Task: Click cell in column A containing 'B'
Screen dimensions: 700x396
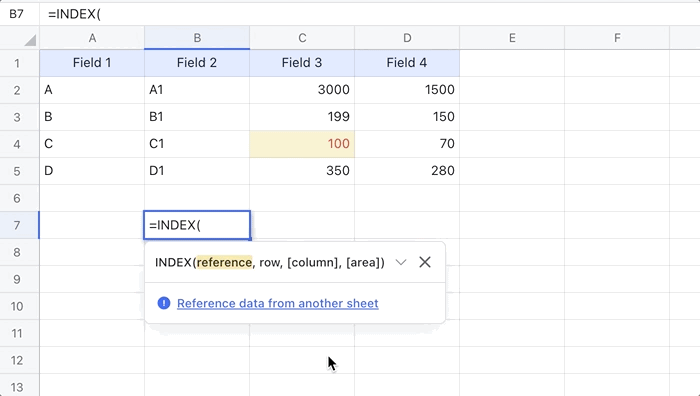Action: (x=92, y=117)
